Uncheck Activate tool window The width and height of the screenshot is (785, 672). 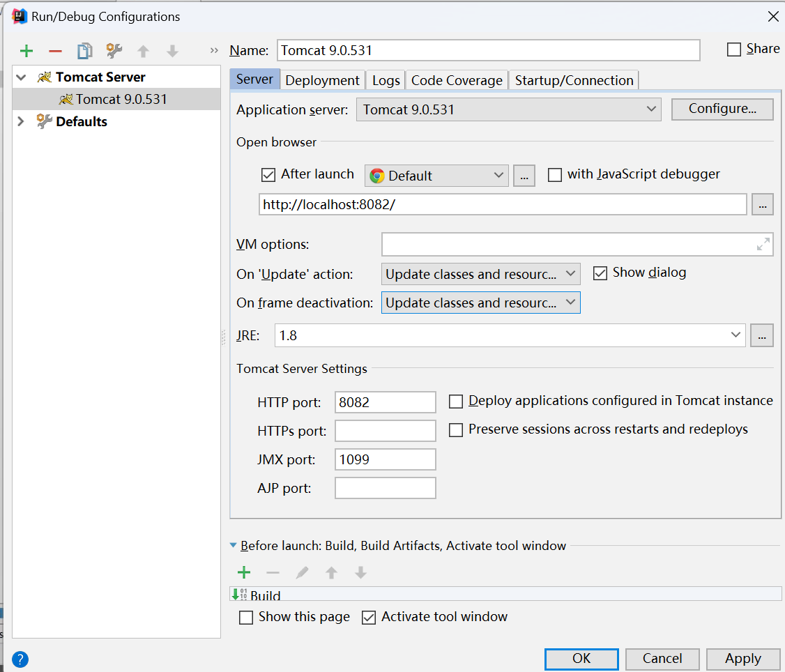tap(369, 618)
